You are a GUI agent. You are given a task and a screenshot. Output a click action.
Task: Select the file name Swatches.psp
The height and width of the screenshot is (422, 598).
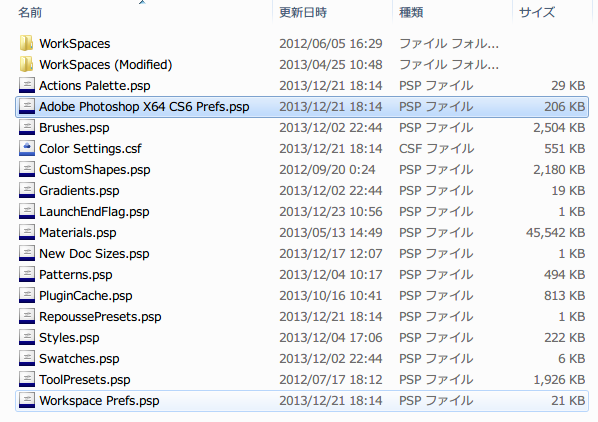[x=79, y=358]
